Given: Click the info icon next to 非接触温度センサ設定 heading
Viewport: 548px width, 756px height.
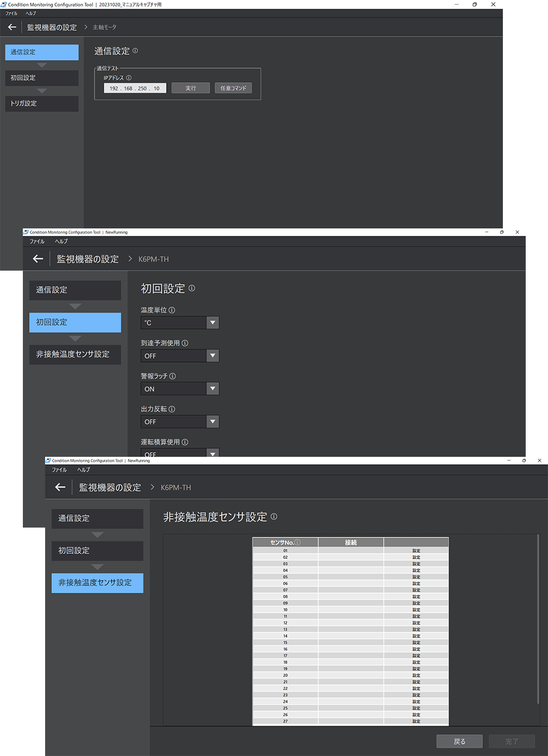Looking at the screenshot, I should (x=273, y=516).
